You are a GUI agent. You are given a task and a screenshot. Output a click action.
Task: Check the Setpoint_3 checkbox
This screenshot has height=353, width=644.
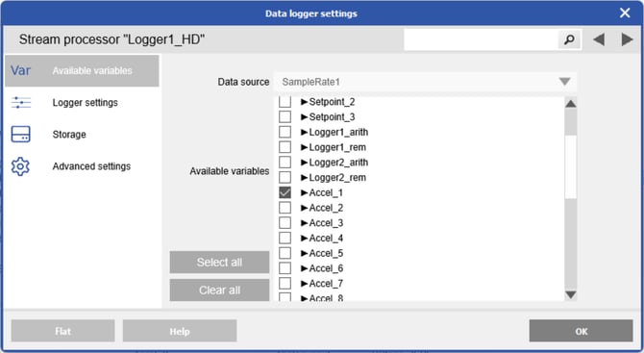coord(285,116)
